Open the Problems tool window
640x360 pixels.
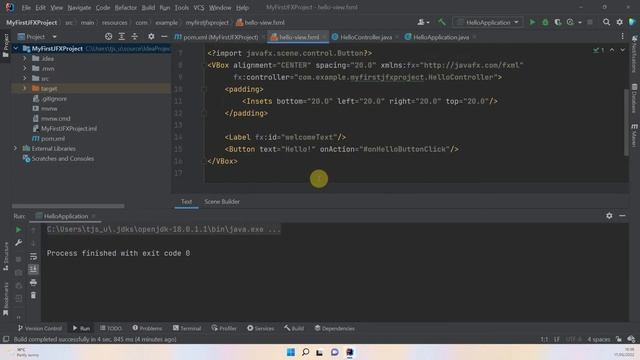tap(147, 328)
